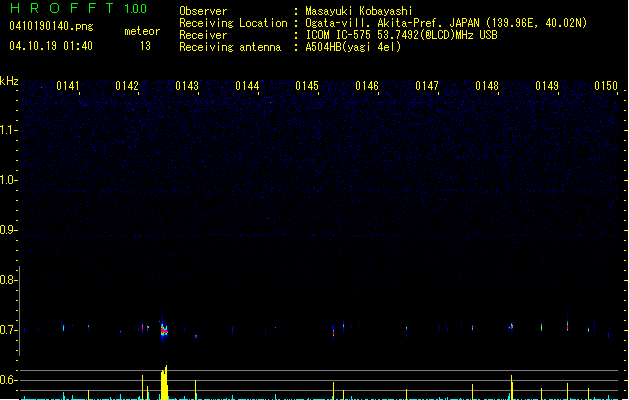Click the 0.9 kHz frequency tick label
629x400 pixels.
8,230
